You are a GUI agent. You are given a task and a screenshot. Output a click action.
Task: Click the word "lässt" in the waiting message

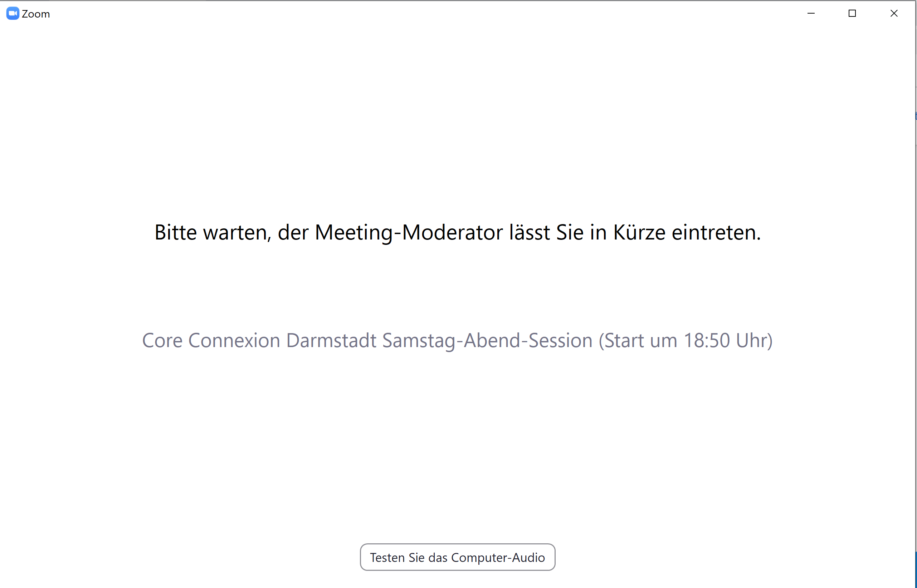pyautogui.click(x=530, y=232)
